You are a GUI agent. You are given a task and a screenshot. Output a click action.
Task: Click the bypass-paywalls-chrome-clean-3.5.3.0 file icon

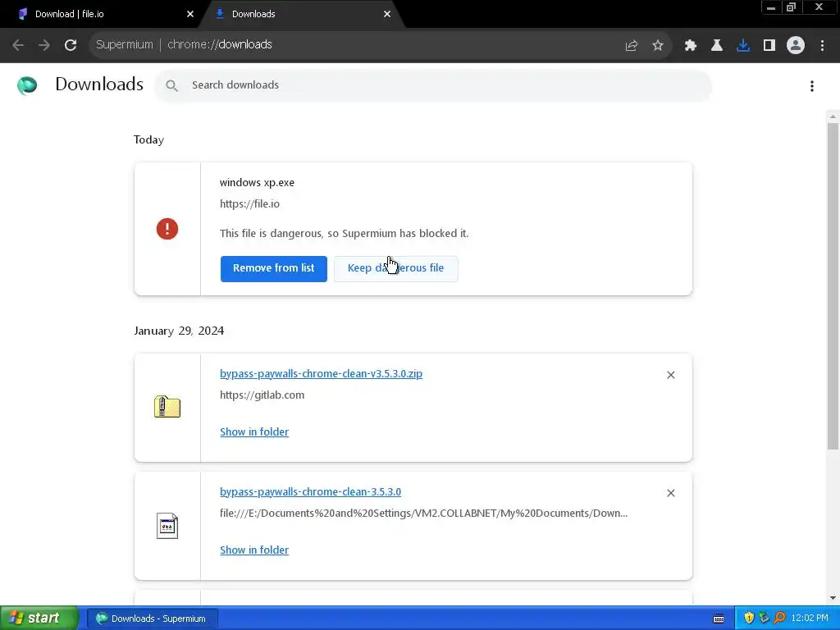(x=167, y=526)
